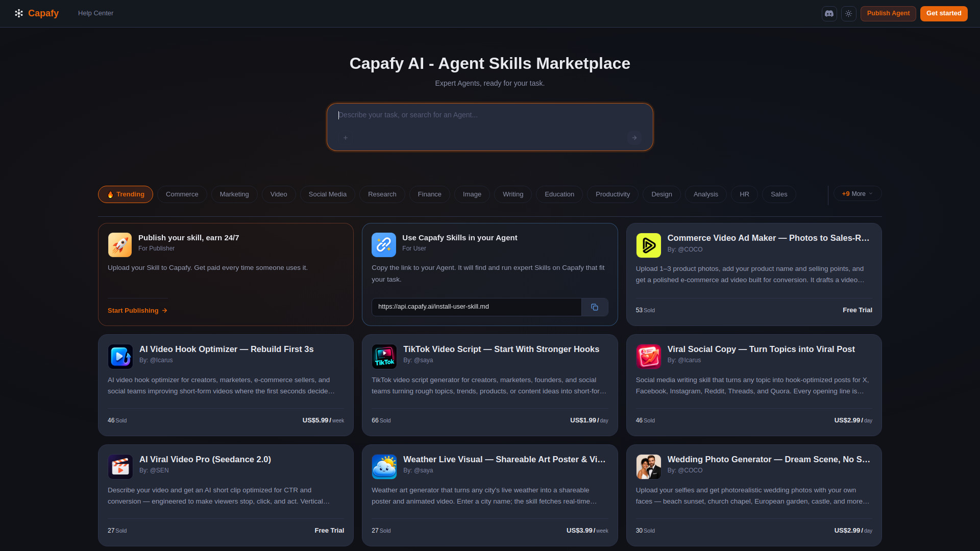Click 30 Sold count
Image resolution: width=980 pixels, height=551 pixels.
(x=645, y=531)
